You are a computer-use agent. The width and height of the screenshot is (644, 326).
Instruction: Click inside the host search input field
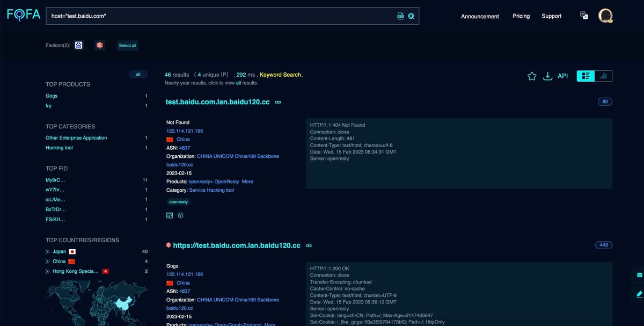click(x=215, y=16)
